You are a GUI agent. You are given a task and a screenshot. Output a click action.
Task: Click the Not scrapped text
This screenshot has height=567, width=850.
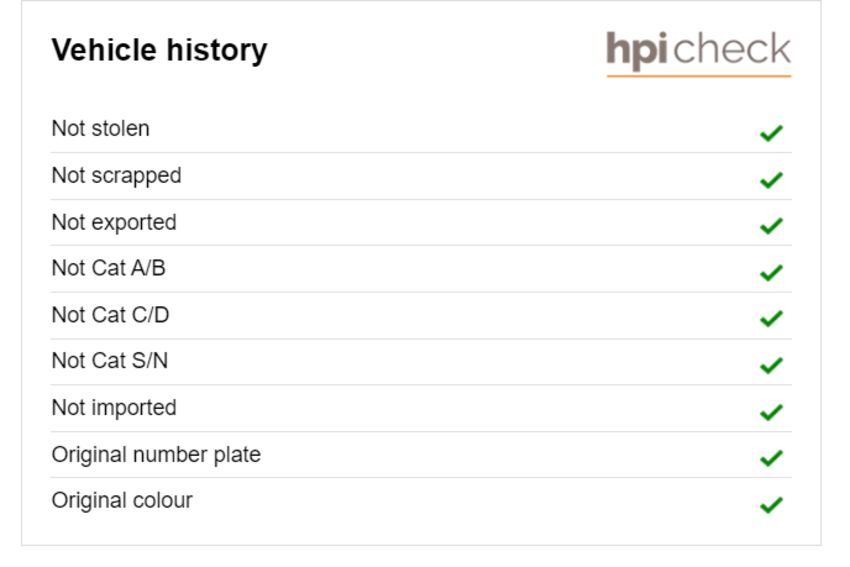pyautogui.click(x=117, y=176)
